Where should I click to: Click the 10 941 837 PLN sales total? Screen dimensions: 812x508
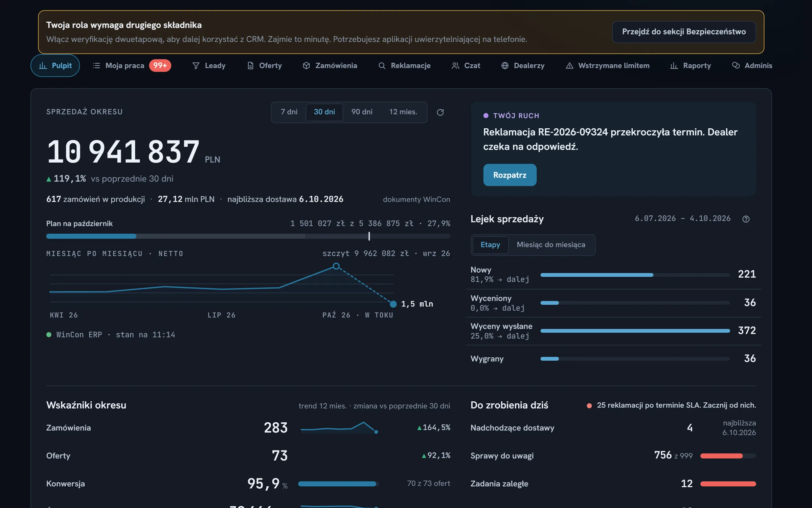[133, 152]
